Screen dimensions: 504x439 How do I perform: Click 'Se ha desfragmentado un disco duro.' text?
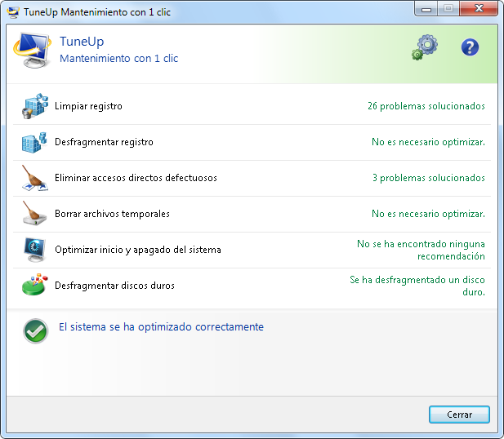tap(417, 286)
